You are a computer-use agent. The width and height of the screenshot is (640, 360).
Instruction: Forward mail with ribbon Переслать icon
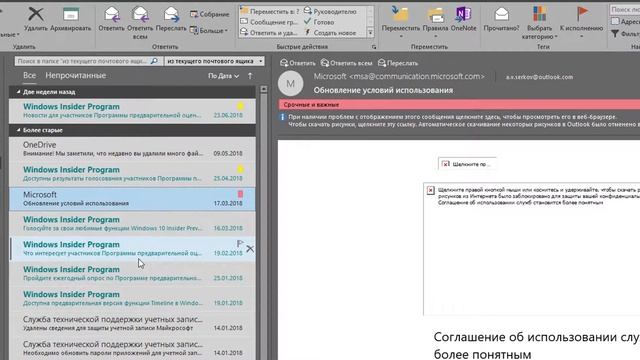(x=171, y=19)
